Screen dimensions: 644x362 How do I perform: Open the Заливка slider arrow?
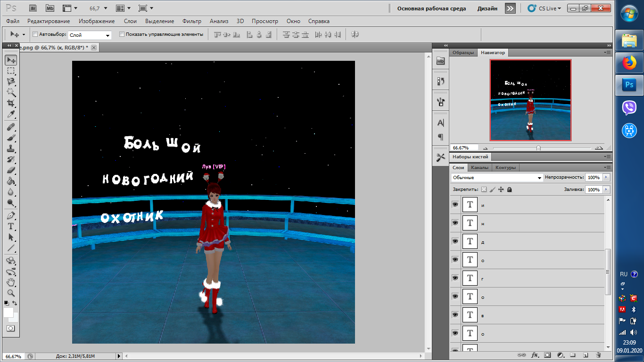(606, 189)
